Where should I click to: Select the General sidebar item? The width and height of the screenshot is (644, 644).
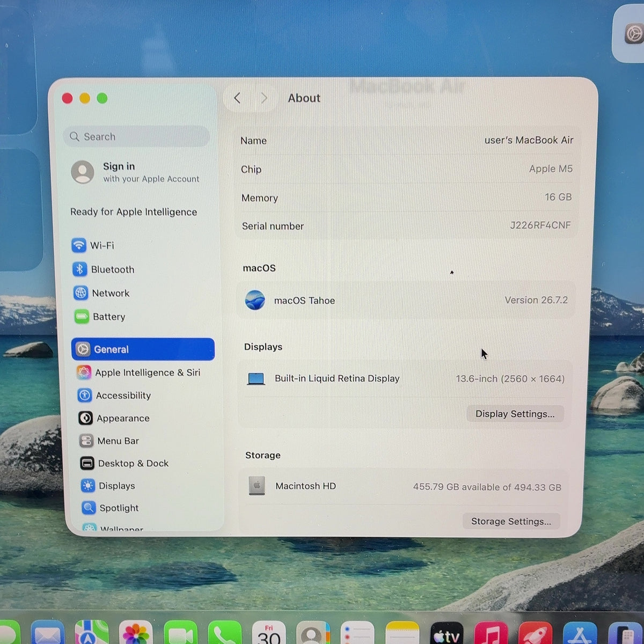click(143, 349)
